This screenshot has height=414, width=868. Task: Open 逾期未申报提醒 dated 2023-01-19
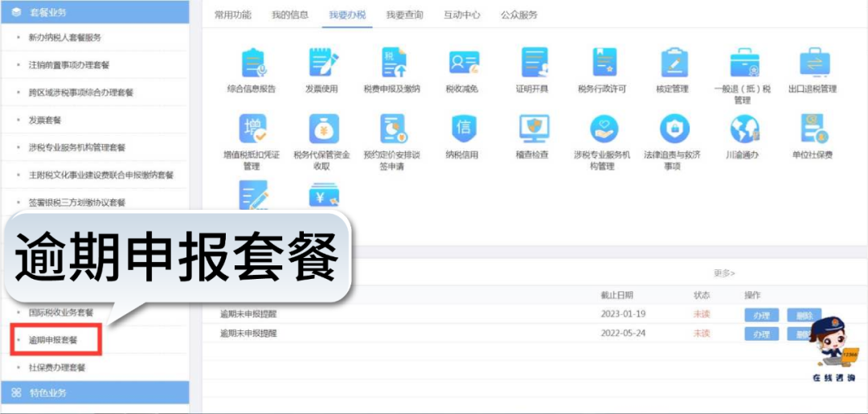click(x=248, y=314)
